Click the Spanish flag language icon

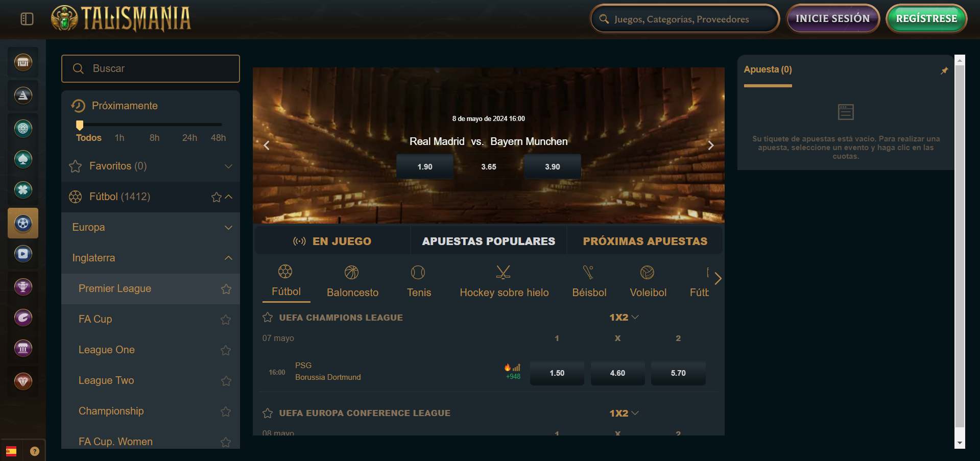11,451
